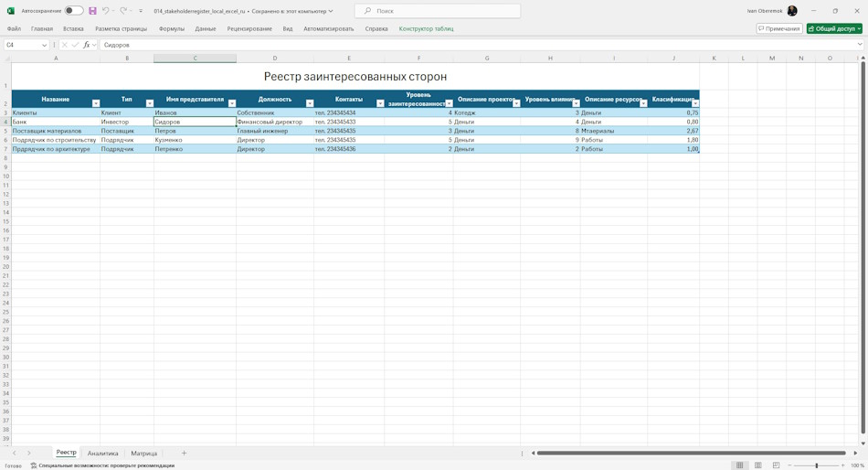The height and width of the screenshot is (470, 868).
Task: Toggle the Автосохранение switch
Action: click(74, 11)
